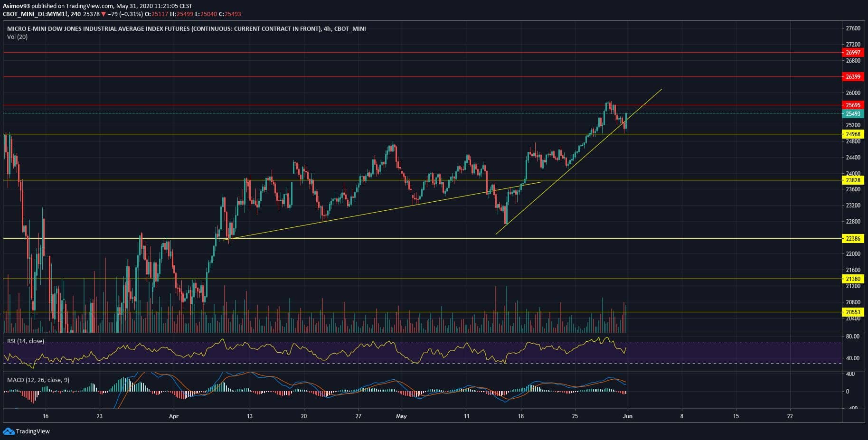Screen dimensions: 868x440
Task: Click the 23 date on time axis
Action: point(99,416)
